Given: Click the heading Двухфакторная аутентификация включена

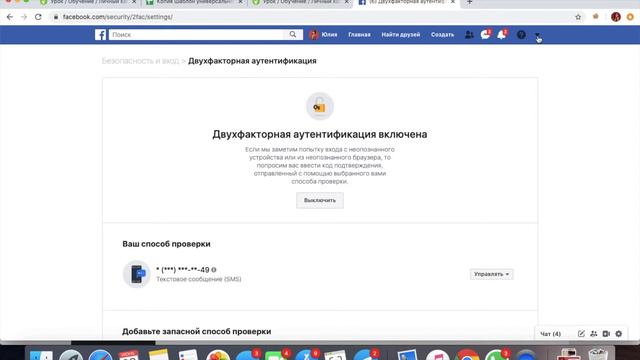Looking at the screenshot, I should click(320, 134).
